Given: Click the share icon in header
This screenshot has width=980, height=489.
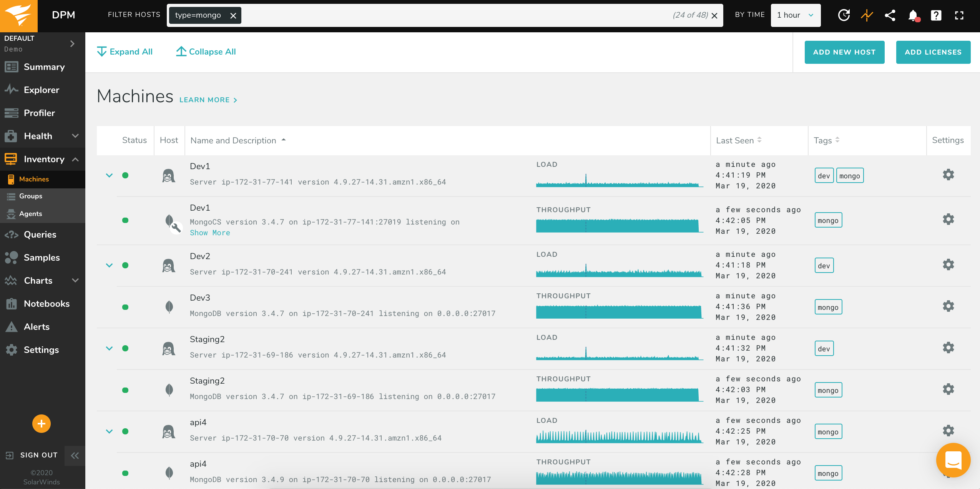Looking at the screenshot, I should point(890,15).
